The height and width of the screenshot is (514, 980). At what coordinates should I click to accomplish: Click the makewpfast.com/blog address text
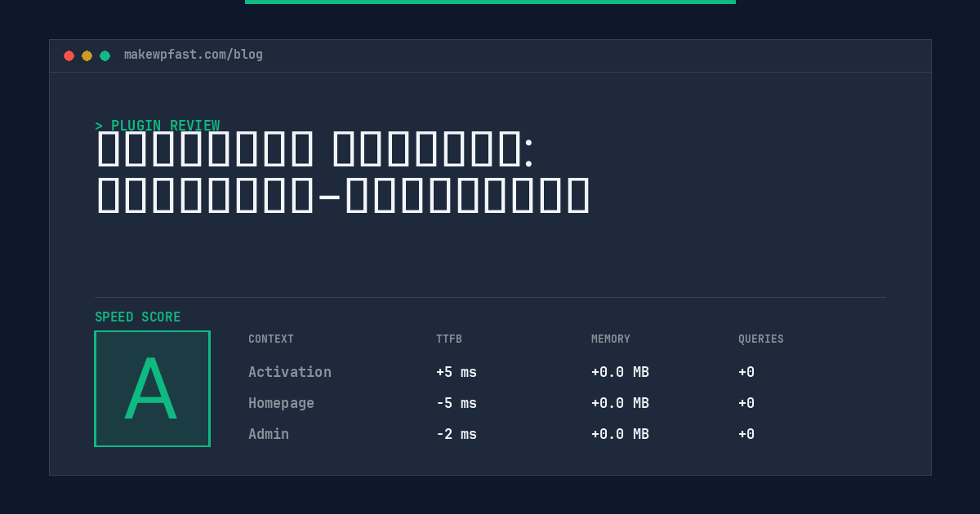194,55
